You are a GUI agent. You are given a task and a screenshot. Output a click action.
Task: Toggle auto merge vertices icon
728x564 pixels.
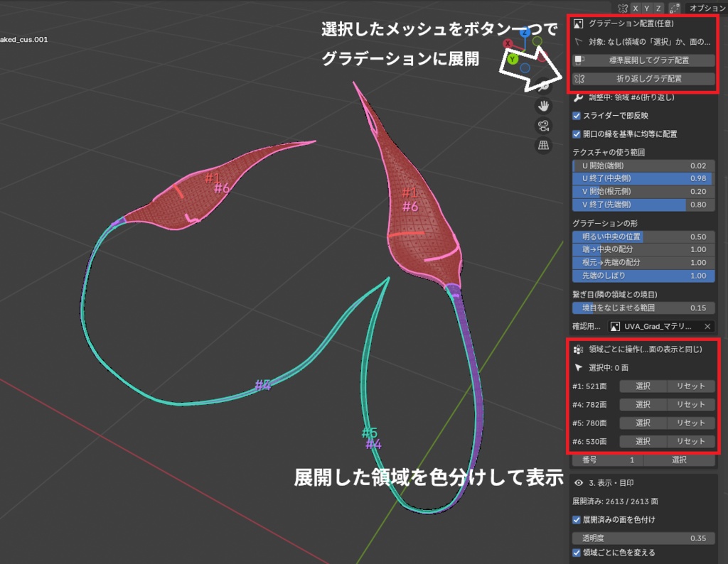click(x=674, y=8)
